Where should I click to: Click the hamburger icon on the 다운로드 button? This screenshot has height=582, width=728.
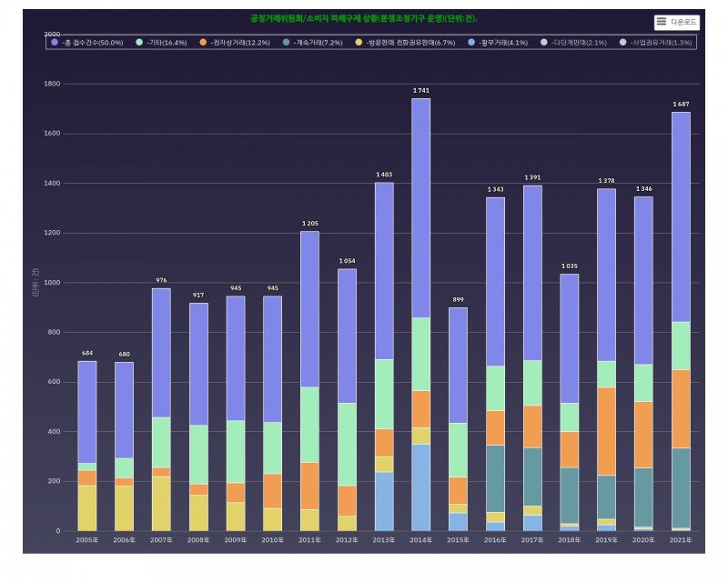(x=662, y=22)
